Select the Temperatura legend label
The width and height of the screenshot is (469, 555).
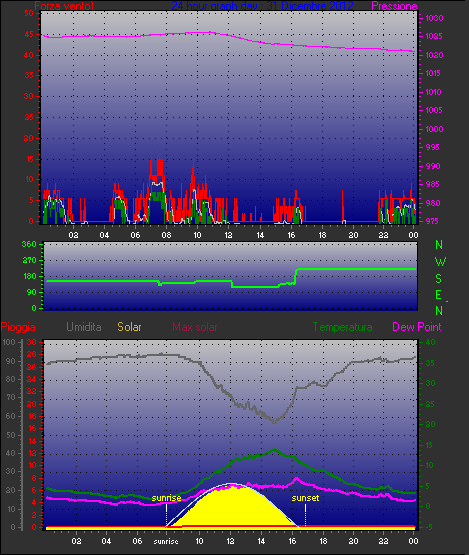click(x=342, y=327)
